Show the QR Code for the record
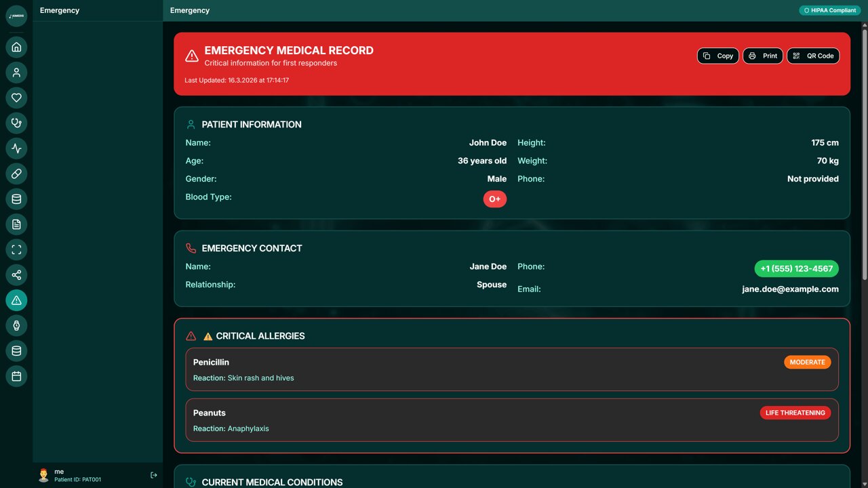868x488 pixels. pyautogui.click(x=813, y=56)
